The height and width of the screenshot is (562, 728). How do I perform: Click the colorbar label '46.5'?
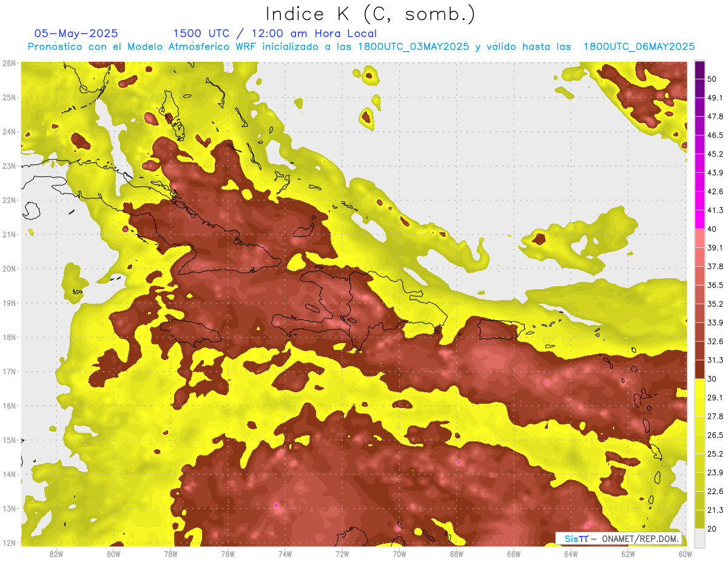click(x=715, y=135)
